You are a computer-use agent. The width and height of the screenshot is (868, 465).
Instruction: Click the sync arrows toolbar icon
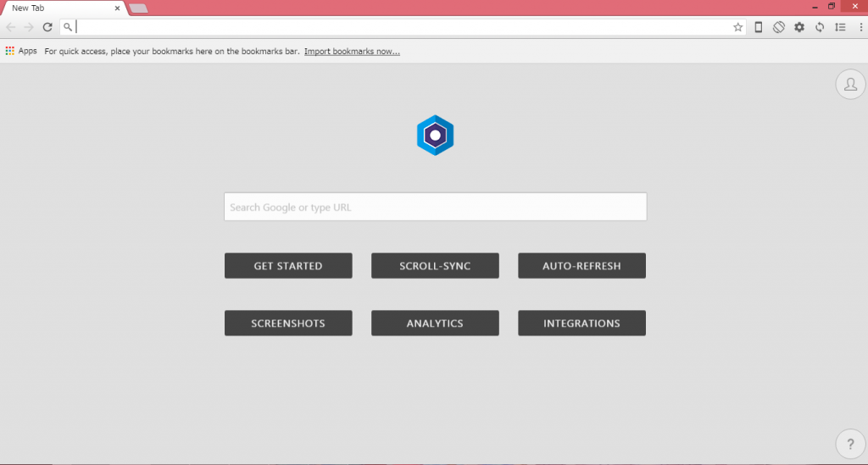[x=820, y=27]
